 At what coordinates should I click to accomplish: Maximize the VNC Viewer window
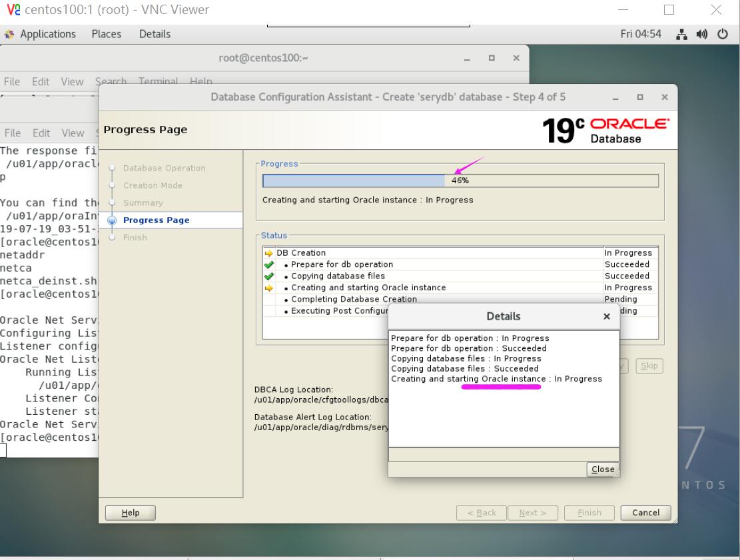click(x=669, y=9)
